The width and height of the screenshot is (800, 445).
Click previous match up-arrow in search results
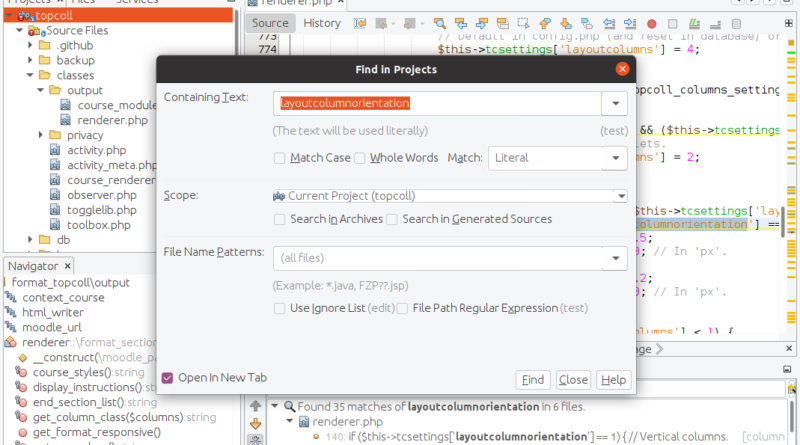(256, 406)
